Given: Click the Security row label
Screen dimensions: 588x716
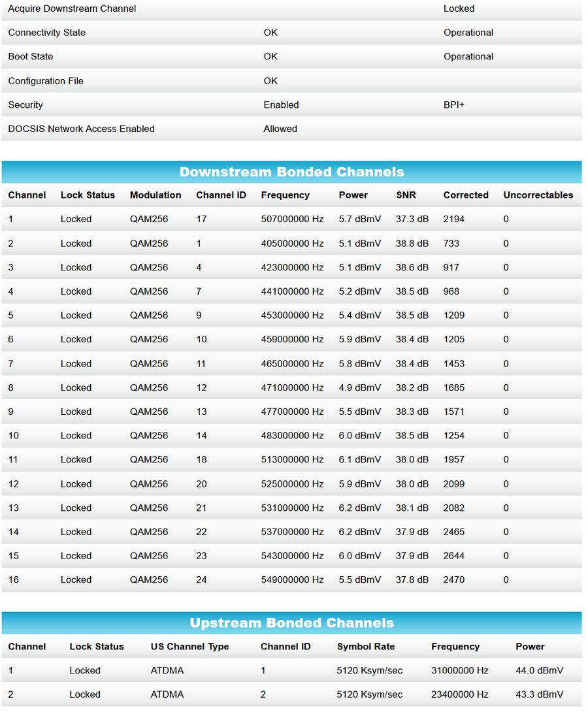Looking at the screenshot, I should tap(25, 105).
